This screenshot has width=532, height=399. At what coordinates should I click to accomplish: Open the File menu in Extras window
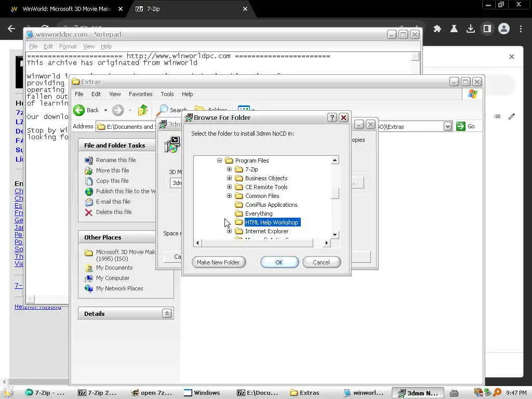click(x=79, y=94)
